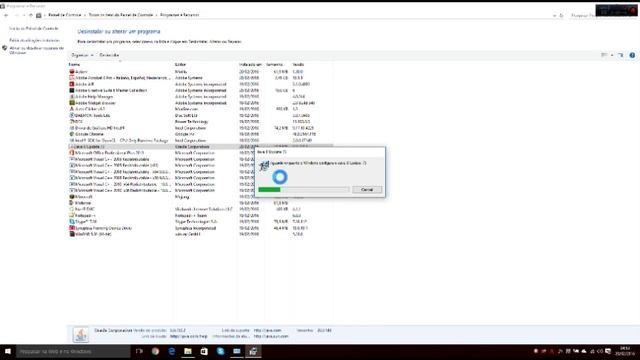This screenshot has width=640, height=360.
Task: Select the Notepad++ row
Action: (x=200, y=215)
